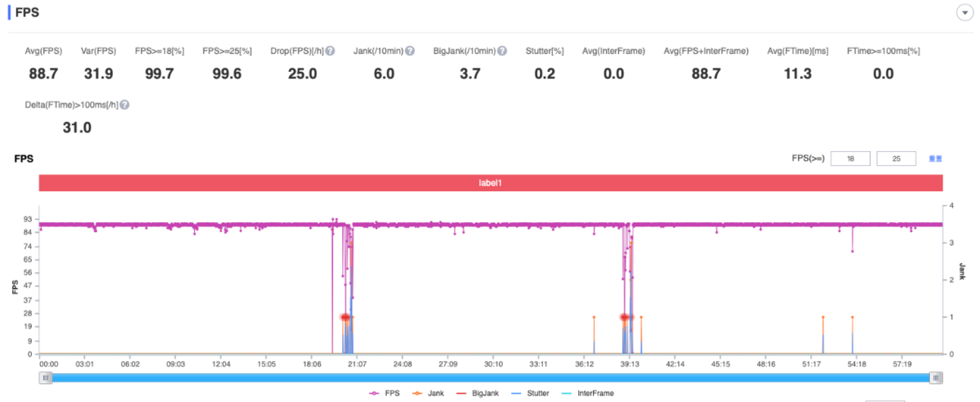The width and height of the screenshot is (980, 402).
Task: Click help icon beside BigJank(/10min)
Action: (502, 51)
